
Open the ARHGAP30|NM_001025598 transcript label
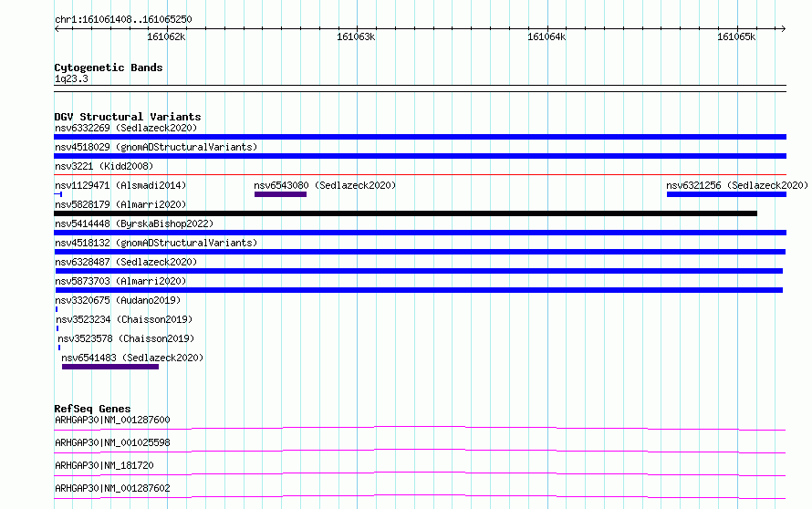(x=112, y=442)
